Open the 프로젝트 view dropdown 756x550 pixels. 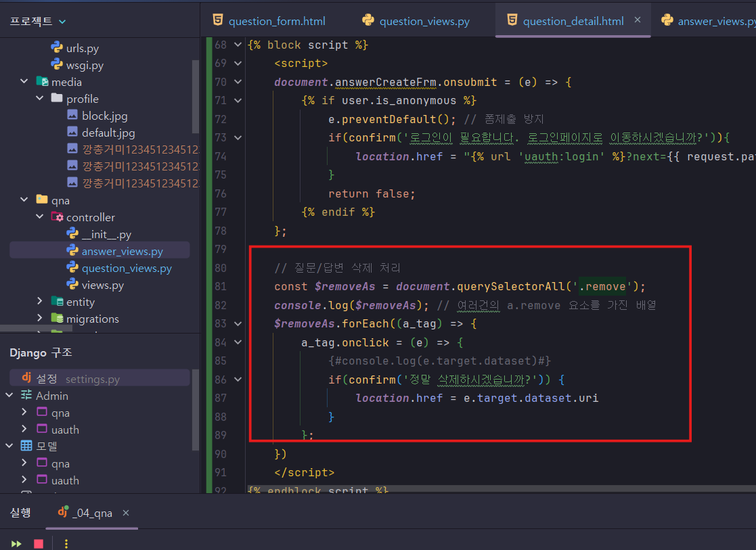62,22
